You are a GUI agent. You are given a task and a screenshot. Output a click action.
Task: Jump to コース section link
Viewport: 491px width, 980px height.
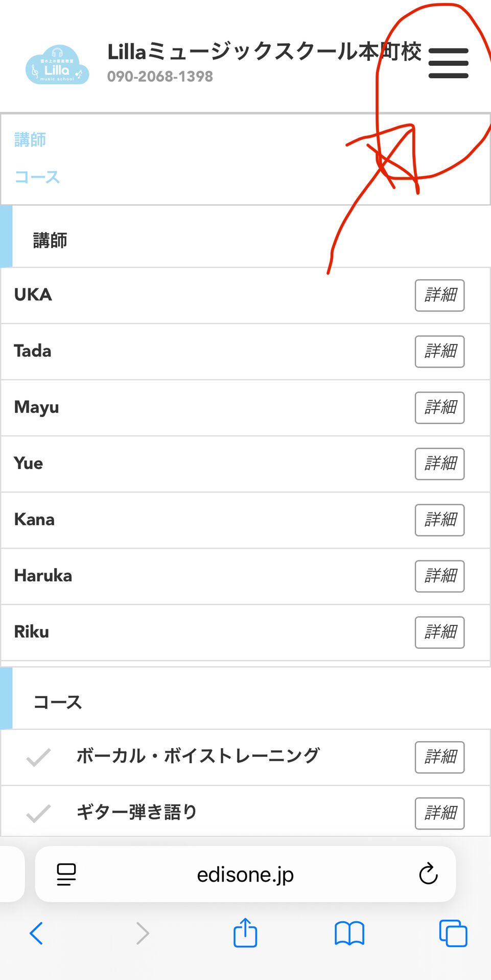[37, 177]
